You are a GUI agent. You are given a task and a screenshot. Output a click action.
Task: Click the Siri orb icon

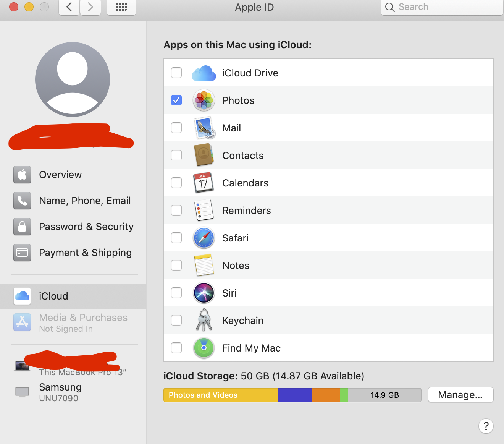[x=204, y=293]
